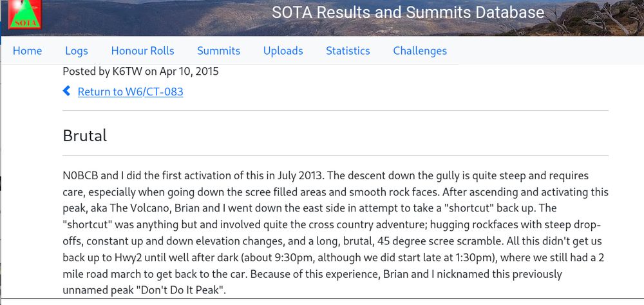Select the Summits navigation item
Viewport: 644px width, 305px height.
[x=218, y=51]
